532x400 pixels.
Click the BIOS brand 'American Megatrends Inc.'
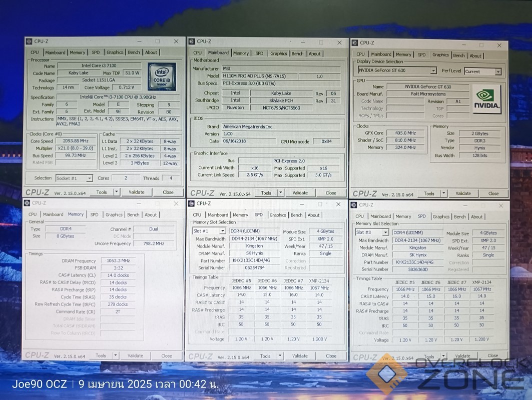pyautogui.click(x=281, y=126)
